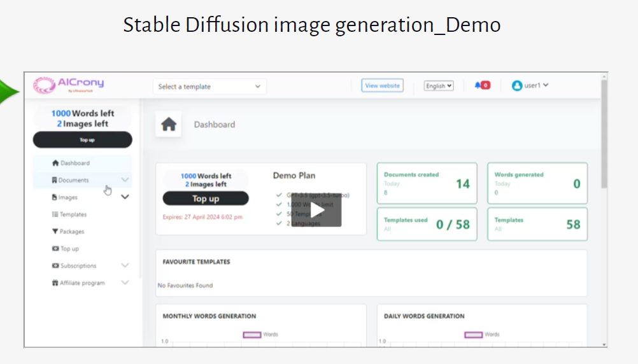Viewport: 638px width, 364px height.
Task: Open Affiliate program in the sidebar
Action: click(x=83, y=283)
